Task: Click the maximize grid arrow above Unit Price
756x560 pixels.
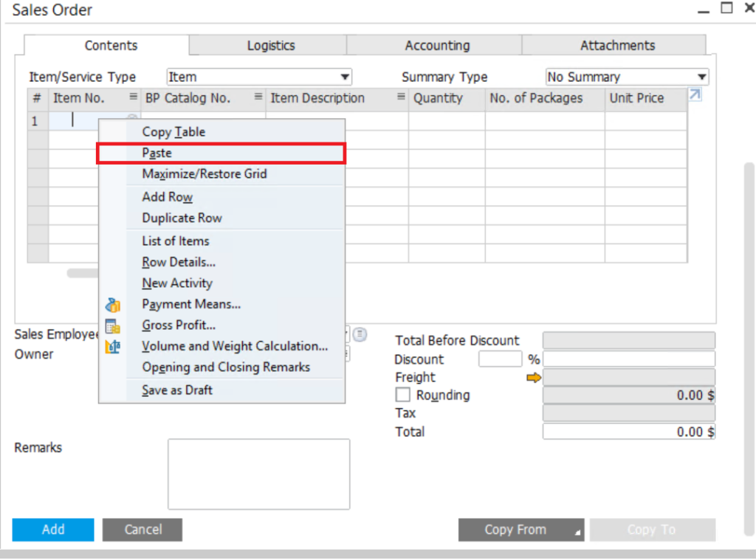Action: [x=694, y=94]
